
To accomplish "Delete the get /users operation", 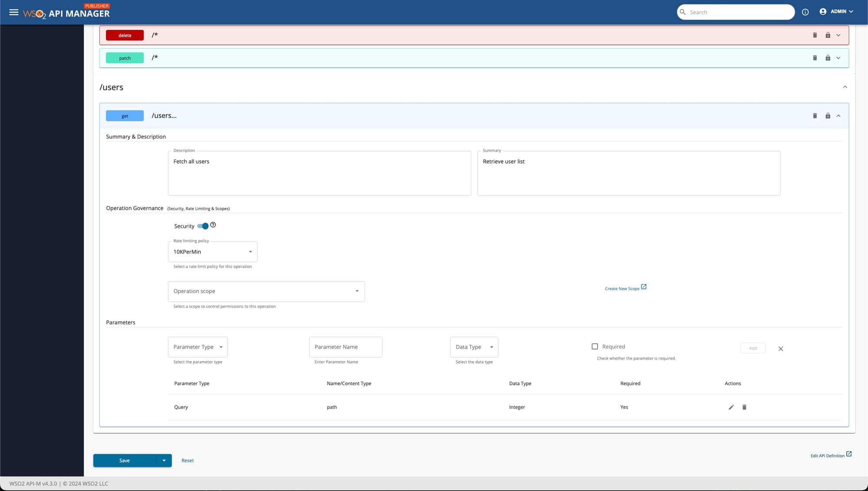I will (x=815, y=116).
